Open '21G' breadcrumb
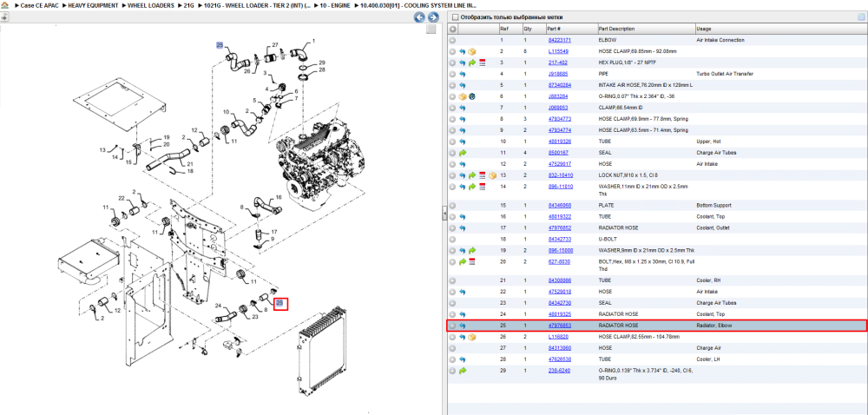 point(188,5)
